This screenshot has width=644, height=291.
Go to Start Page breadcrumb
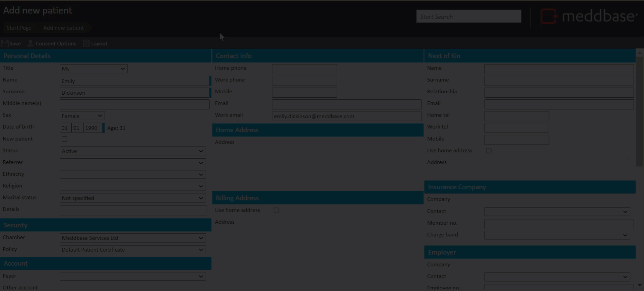(x=19, y=28)
